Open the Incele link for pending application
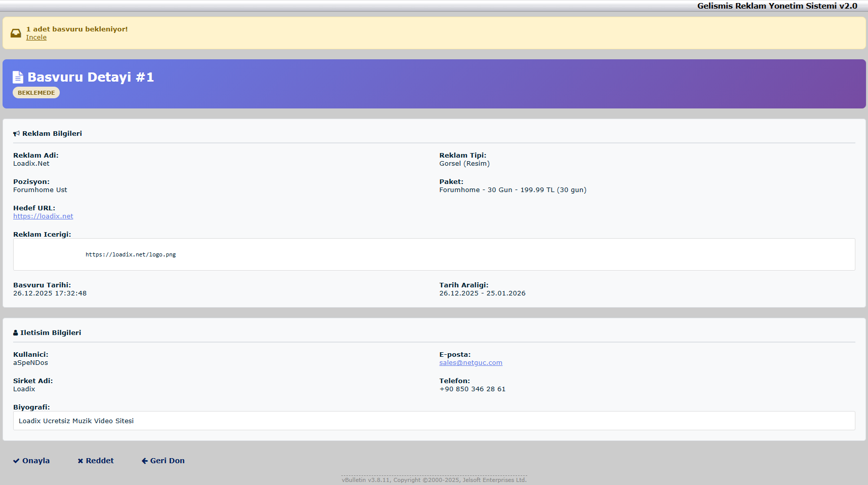The image size is (868, 485). click(36, 38)
